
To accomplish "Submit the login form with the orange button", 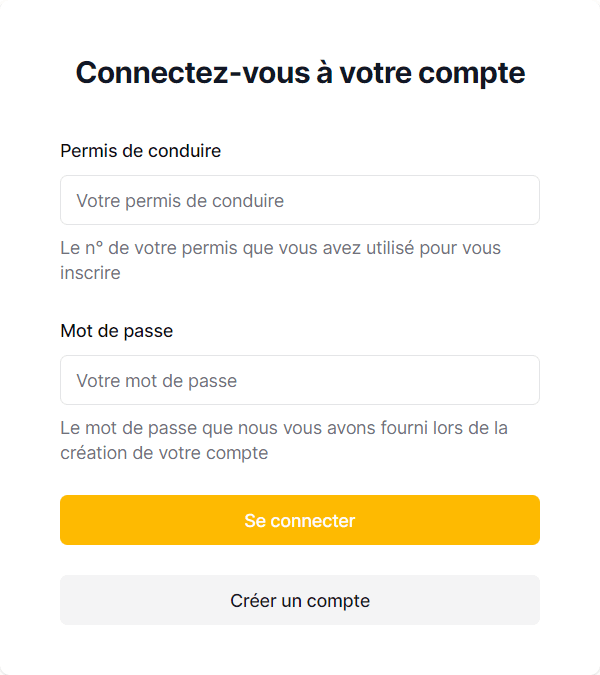I will pyautogui.click(x=300, y=520).
